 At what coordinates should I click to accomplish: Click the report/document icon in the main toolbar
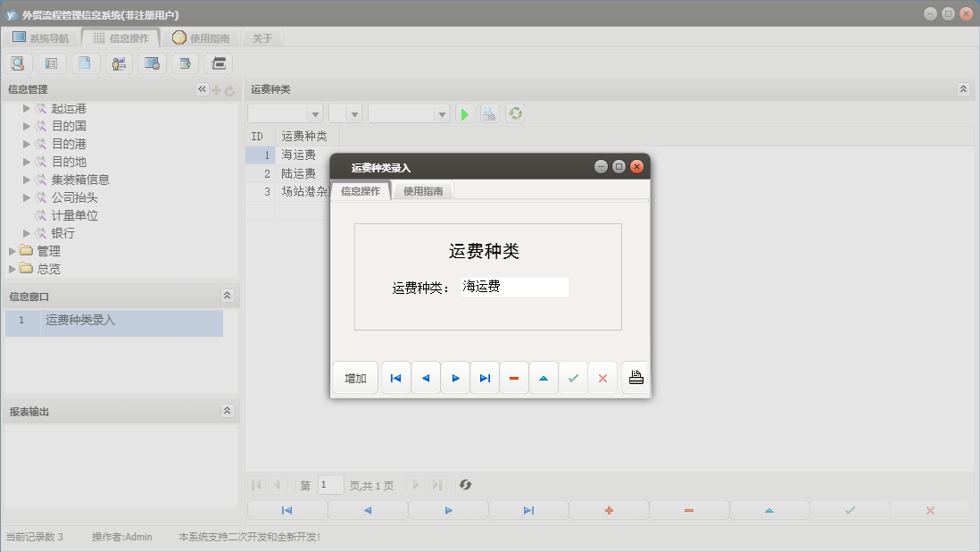(x=85, y=63)
